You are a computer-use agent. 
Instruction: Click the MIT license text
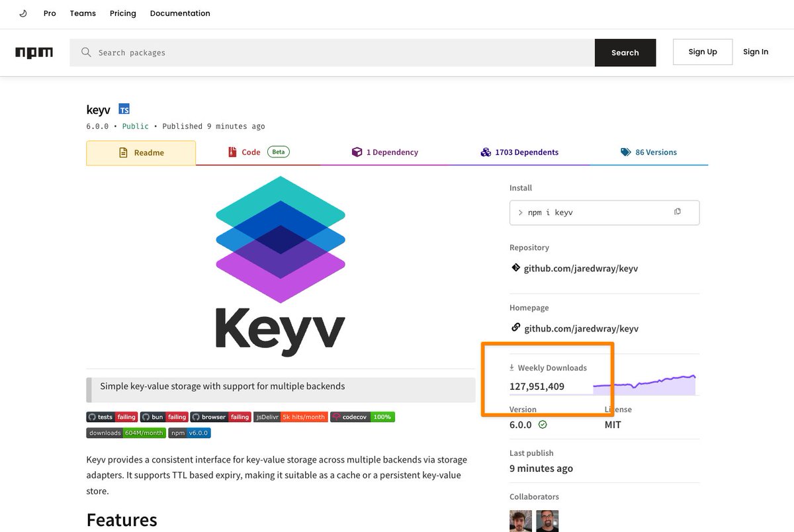pos(613,425)
